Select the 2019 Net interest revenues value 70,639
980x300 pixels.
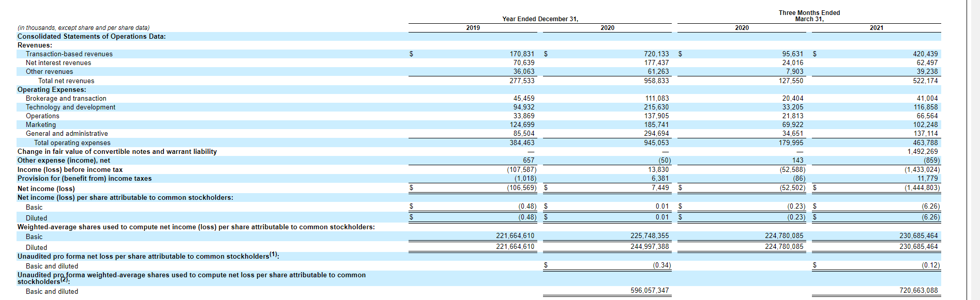pyautogui.click(x=524, y=63)
